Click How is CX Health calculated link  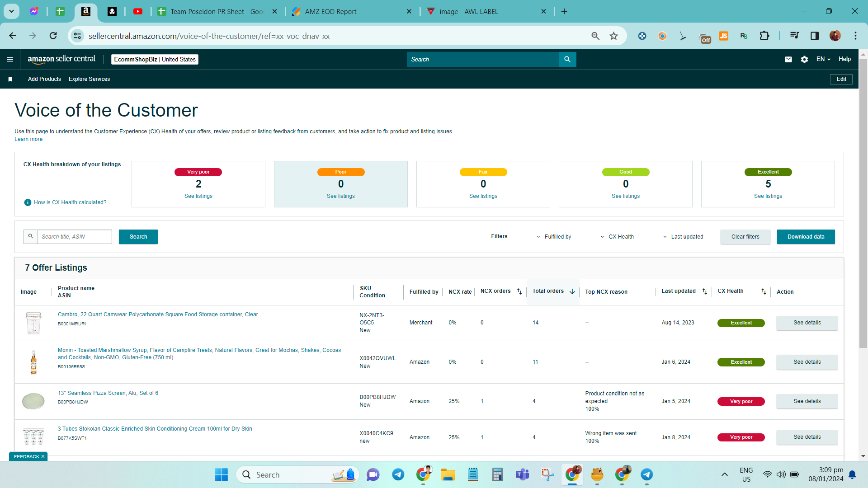pyautogui.click(x=70, y=202)
